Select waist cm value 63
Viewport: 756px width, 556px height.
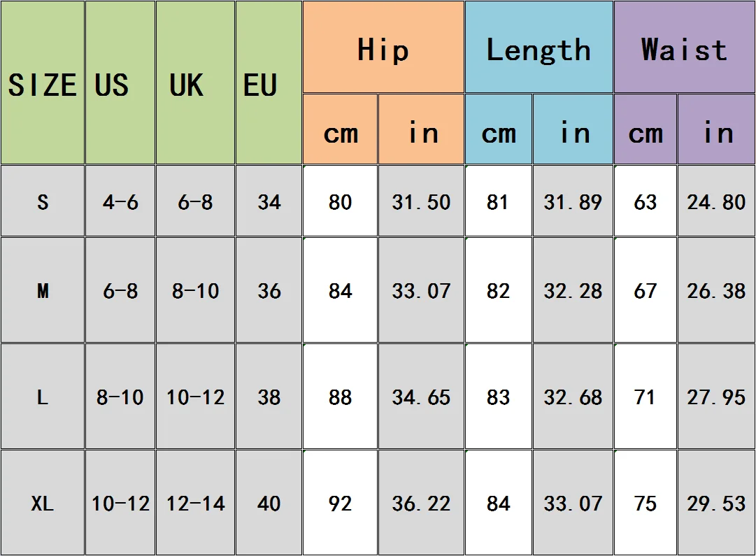click(x=645, y=201)
